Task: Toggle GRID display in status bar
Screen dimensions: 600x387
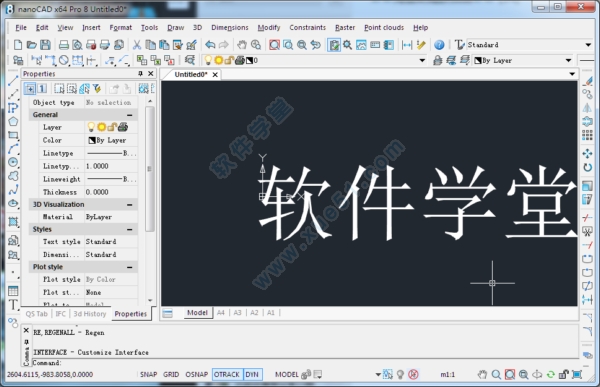Action: point(171,374)
